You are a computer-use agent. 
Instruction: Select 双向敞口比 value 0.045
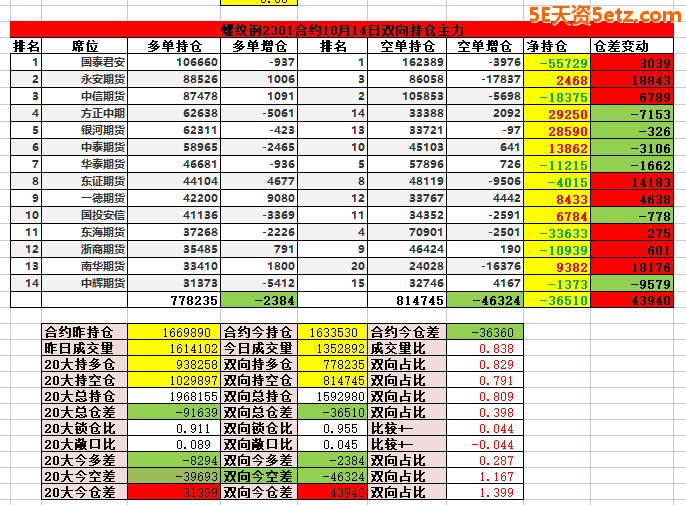(x=332, y=444)
